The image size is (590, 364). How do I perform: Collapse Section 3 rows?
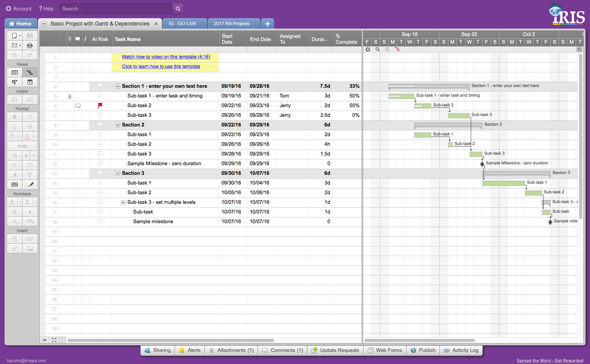[x=118, y=173]
